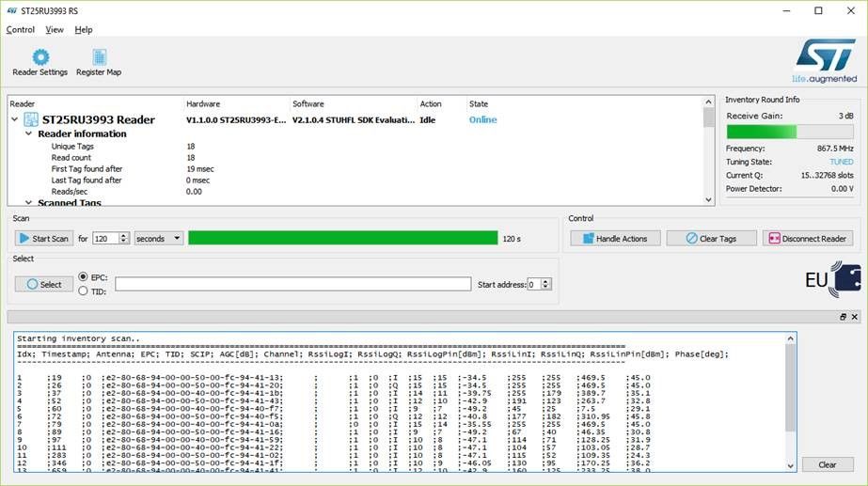The width and height of the screenshot is (868, 486).
Task: Select the Reads/sec row
Action: tap(355, 192)
